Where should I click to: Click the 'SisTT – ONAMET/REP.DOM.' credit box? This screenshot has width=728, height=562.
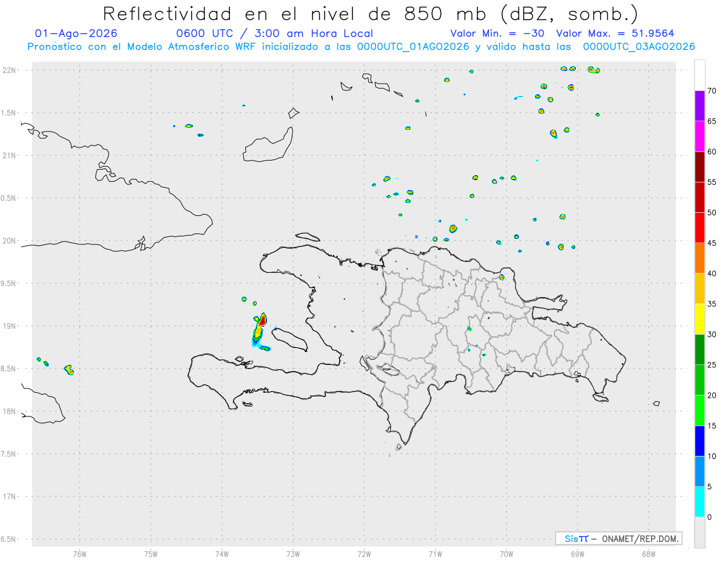618,538
